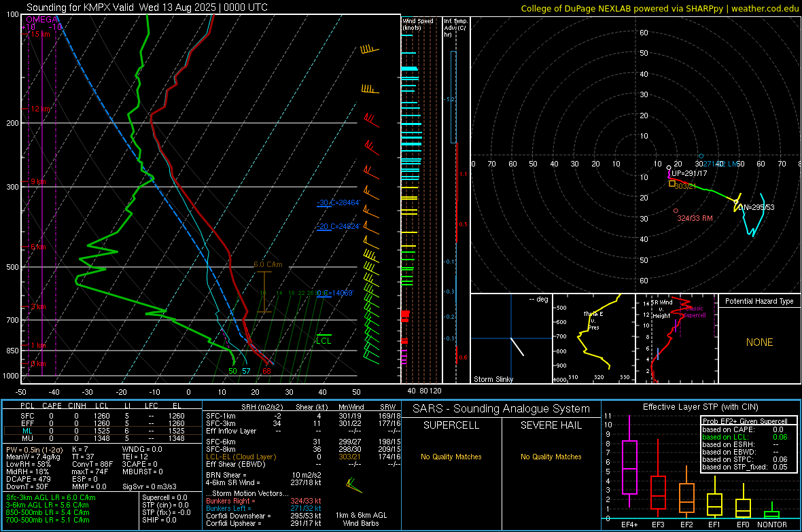Click the '6.0 C/km' lapse rate label
Screen dimensions: 802x532
point(268,264)
